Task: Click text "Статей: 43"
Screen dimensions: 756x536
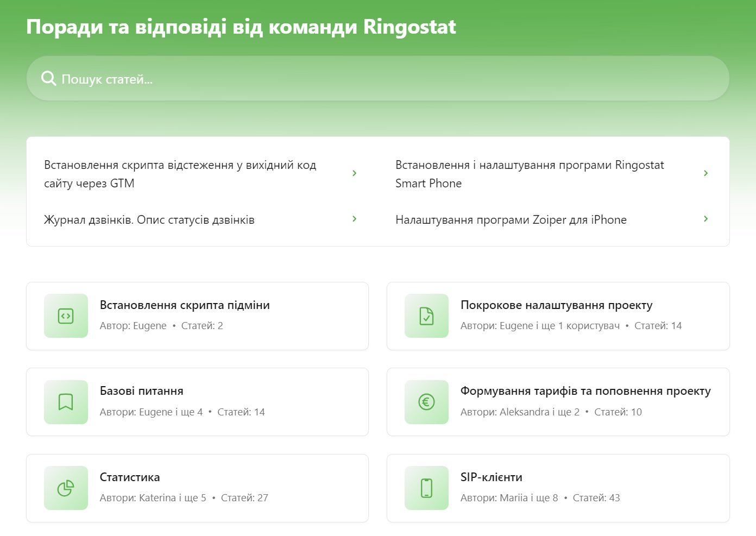Action: tap(596, 498)
